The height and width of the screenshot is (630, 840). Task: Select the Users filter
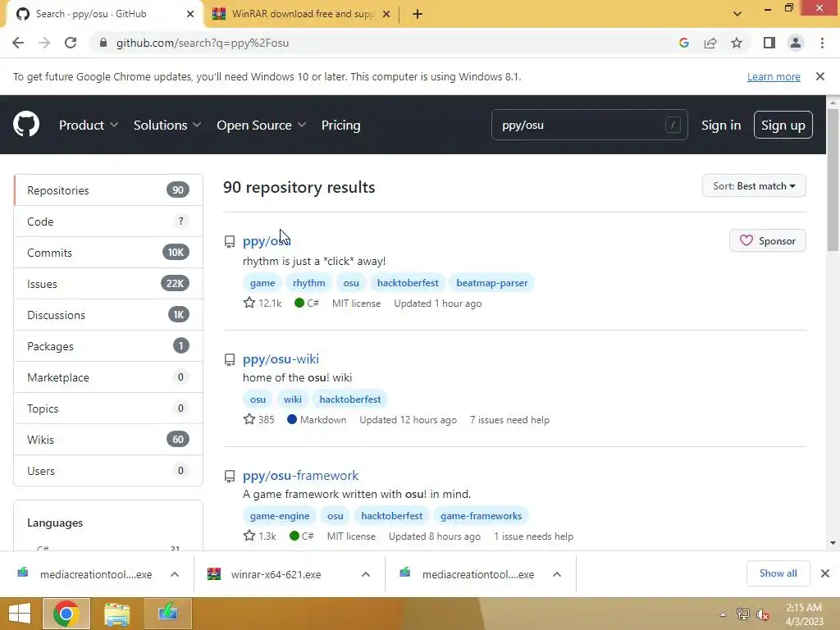(x=108, y=470)
